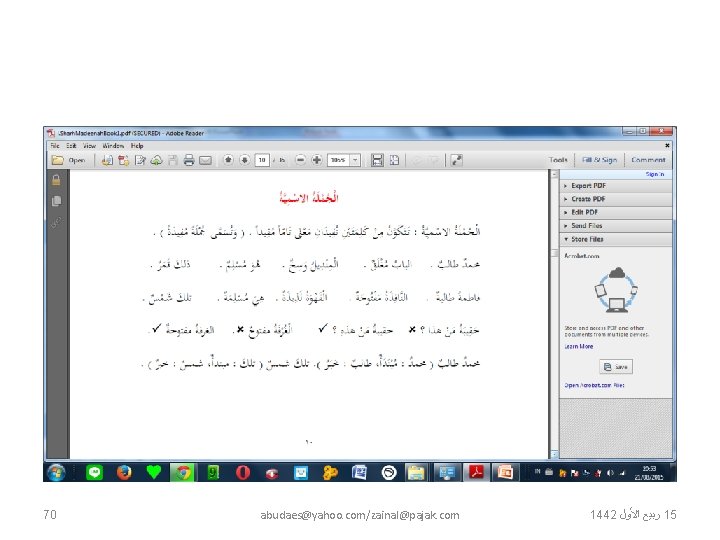Open the Help menu
This screenshot has height=540, width=720.
click(137, 146)
